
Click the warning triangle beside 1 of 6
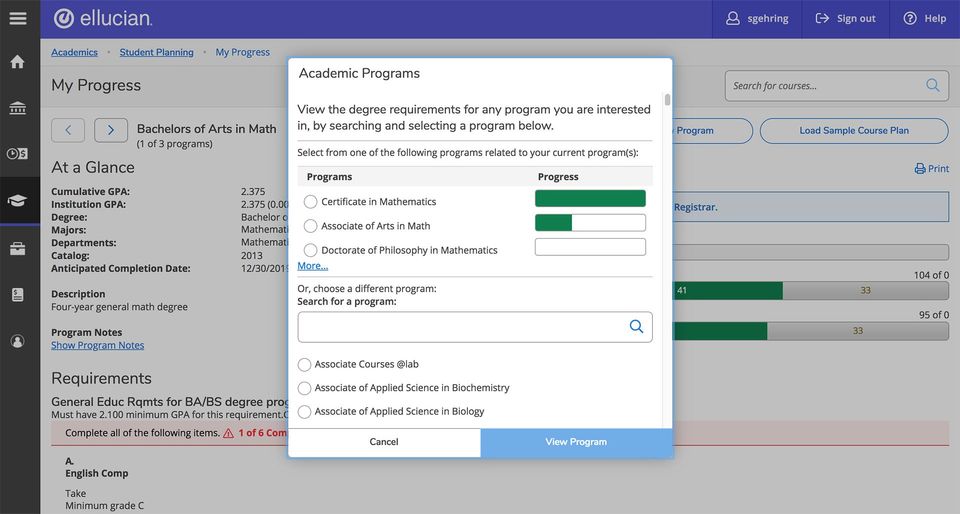tap(228, 433)
